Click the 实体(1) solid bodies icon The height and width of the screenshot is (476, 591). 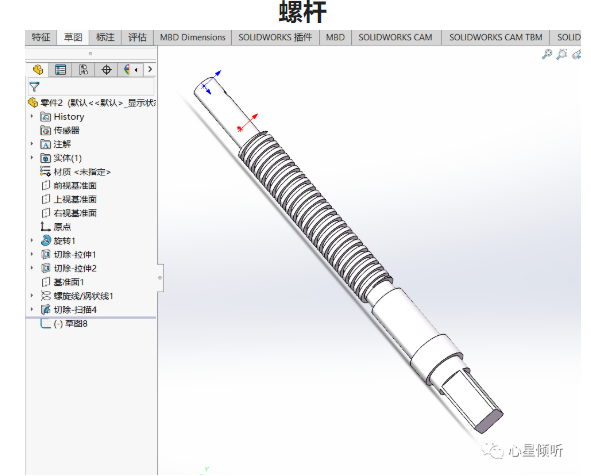pos(45,158)
